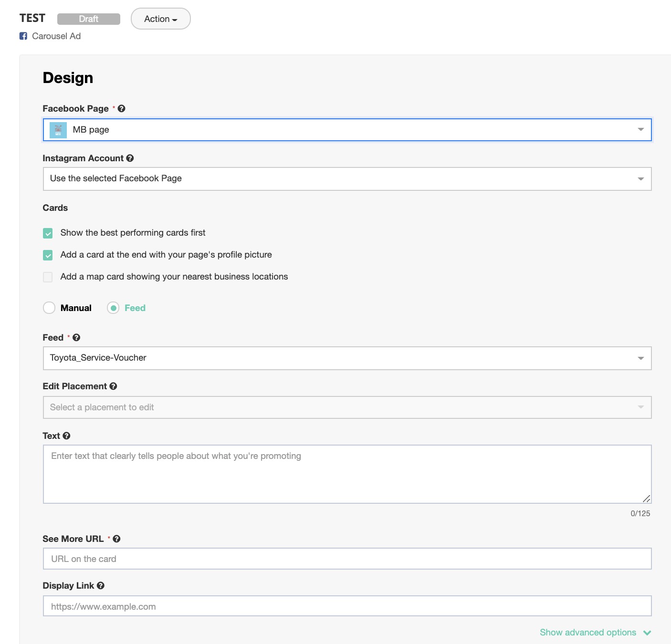
Task: Click the help icon next to Display Link
Action: click(100, 586)
